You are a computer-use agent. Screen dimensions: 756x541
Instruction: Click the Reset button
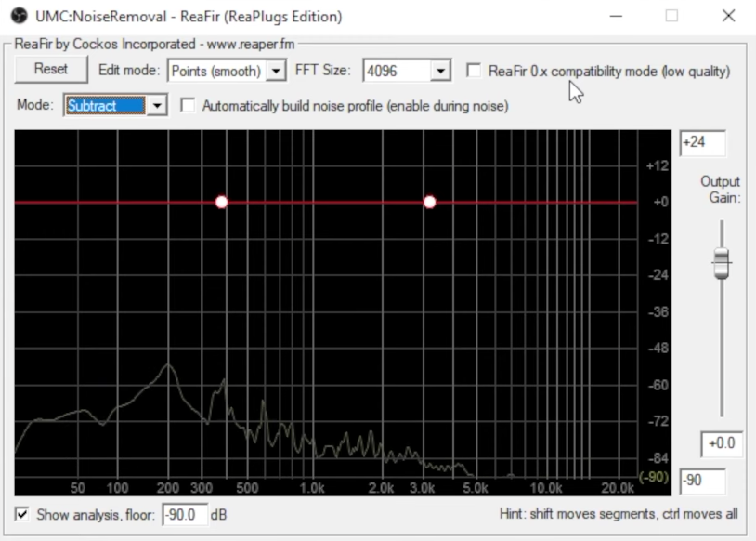51,69
